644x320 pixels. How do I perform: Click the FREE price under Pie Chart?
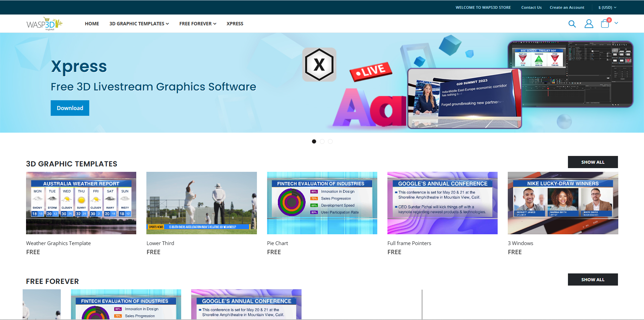click(274, 252)
